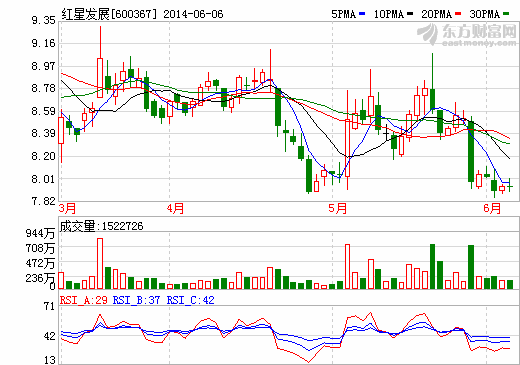Click the 6月 month marker
The width and height of the screenshot is (520, 365).
coord(492,209)
